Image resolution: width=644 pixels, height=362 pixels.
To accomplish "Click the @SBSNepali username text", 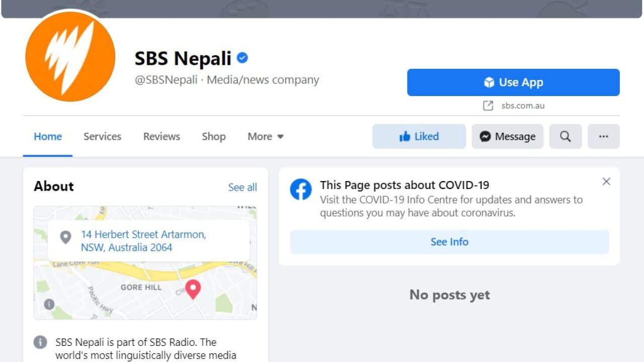I will tap(166, 80).
